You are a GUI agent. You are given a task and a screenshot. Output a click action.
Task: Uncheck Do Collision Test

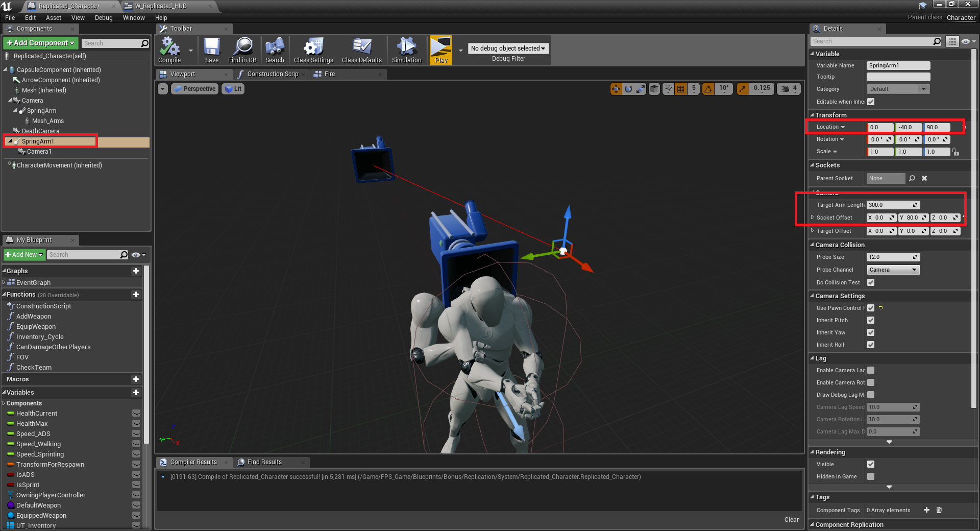click(871, 282)
